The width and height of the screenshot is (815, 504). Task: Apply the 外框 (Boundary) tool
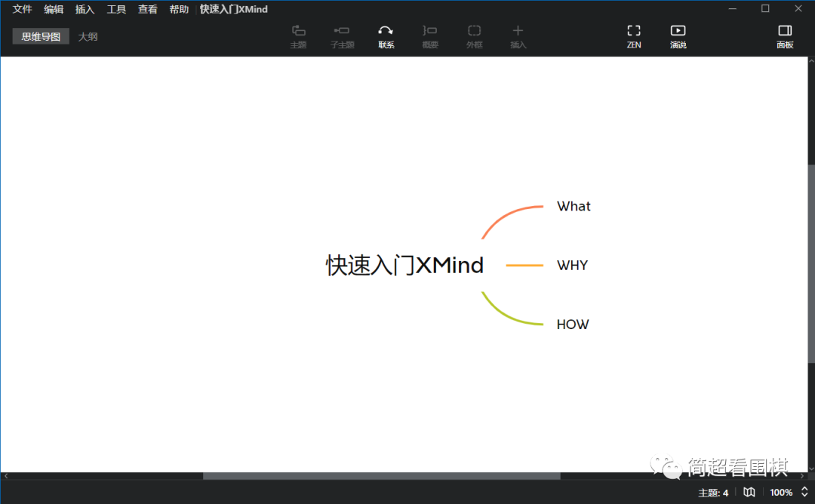click(x=474, y=36)
